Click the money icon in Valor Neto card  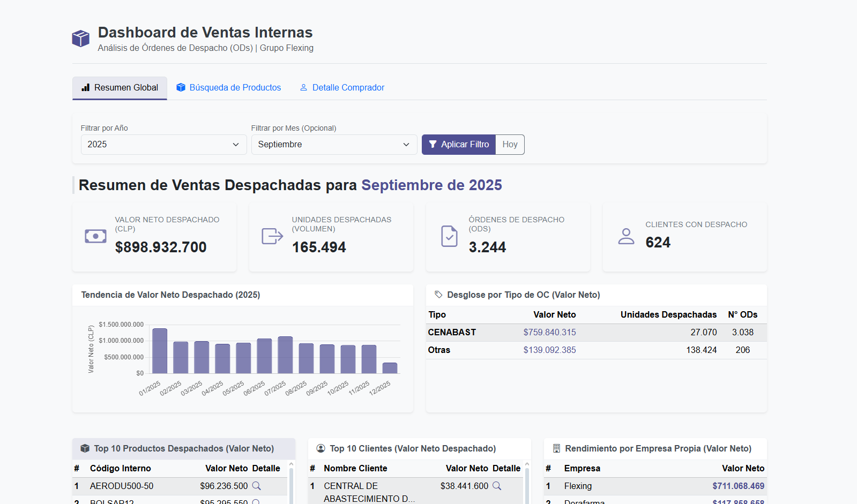coord(95,236)
